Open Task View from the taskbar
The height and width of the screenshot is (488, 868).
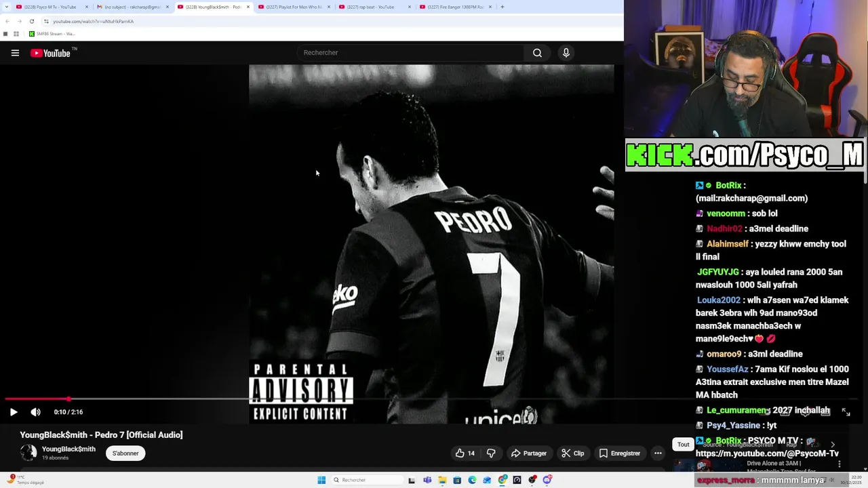(412, 480)
